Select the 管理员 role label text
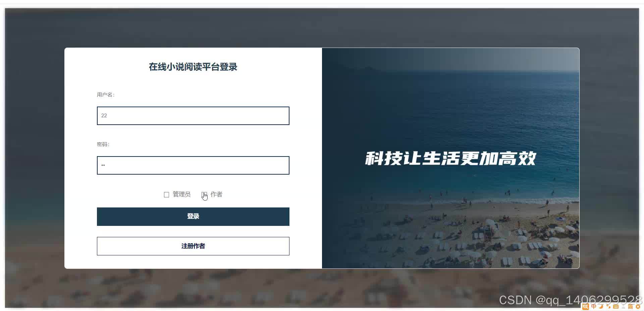Screen dimensions: 644x311 (181, 194)
